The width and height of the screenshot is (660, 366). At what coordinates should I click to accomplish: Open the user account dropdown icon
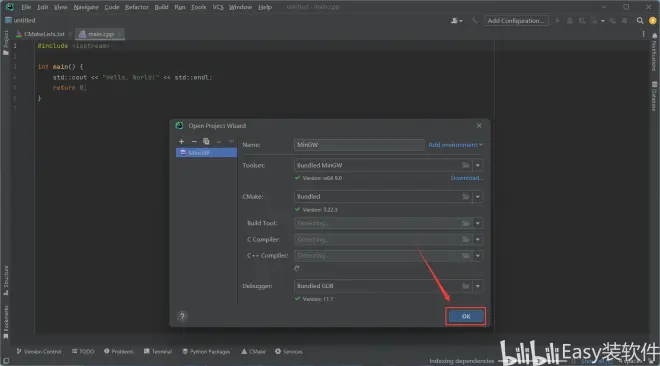456,21
